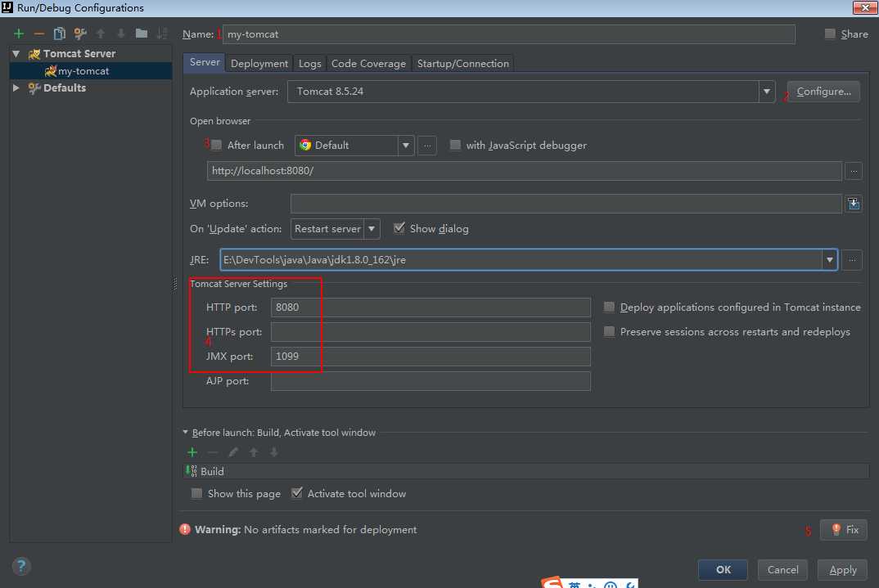Switch to the Logs tab
This screenshot has width=879, height=588.
(309, 64)
